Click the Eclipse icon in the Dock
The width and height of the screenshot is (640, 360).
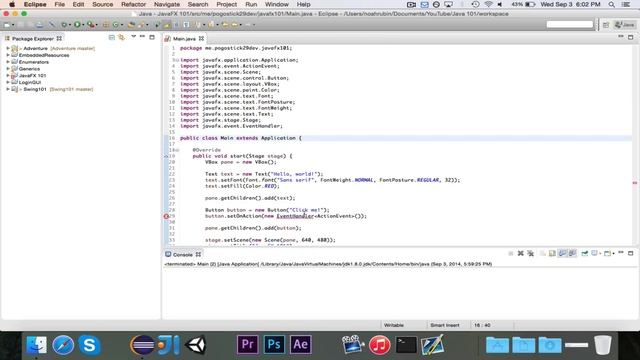(142, 345)
